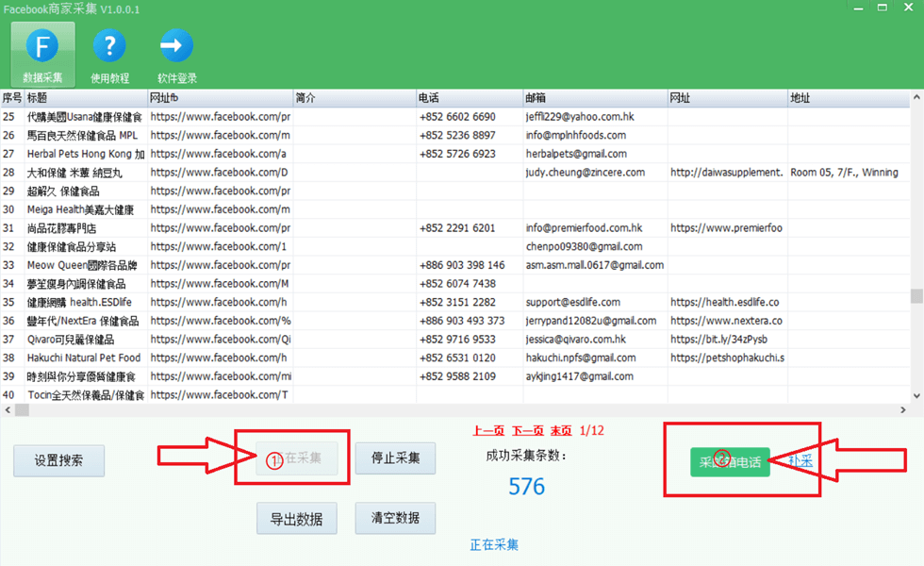
Task: Click the vertical scrollbar up arrow
Action: pyautogui.click(x=916, y=97)
